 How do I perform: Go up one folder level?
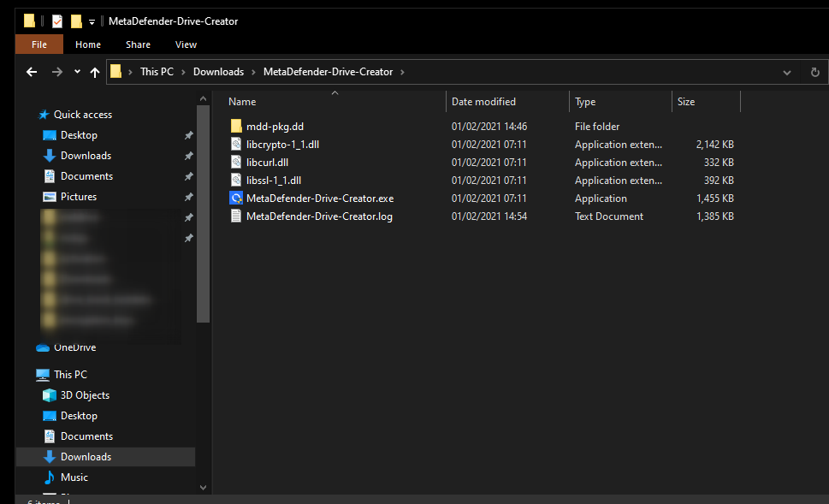point(95,73)
